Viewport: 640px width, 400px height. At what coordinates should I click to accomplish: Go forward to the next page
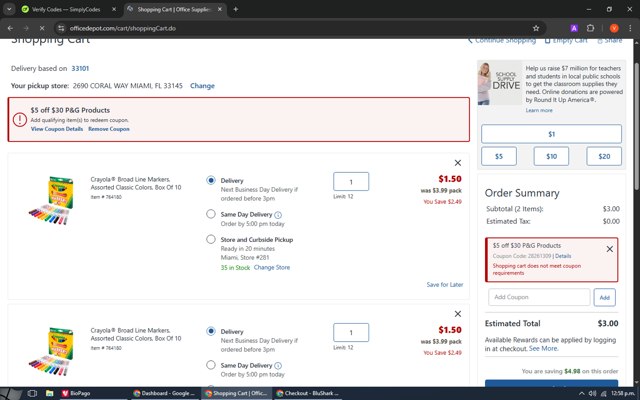pyautogui.click(x=26, y=28)
